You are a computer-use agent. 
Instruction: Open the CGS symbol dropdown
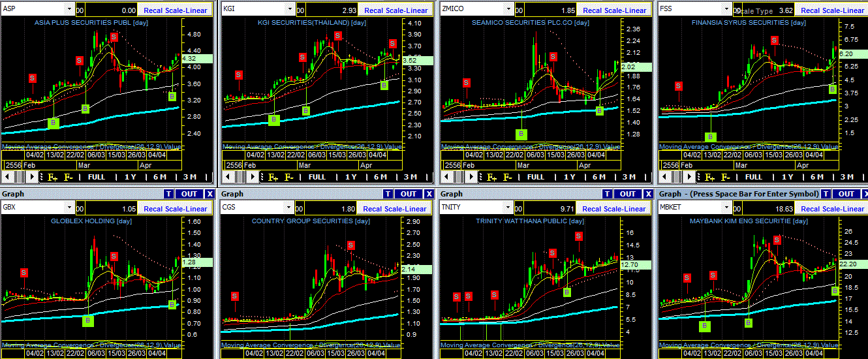(x=288, y=208)
